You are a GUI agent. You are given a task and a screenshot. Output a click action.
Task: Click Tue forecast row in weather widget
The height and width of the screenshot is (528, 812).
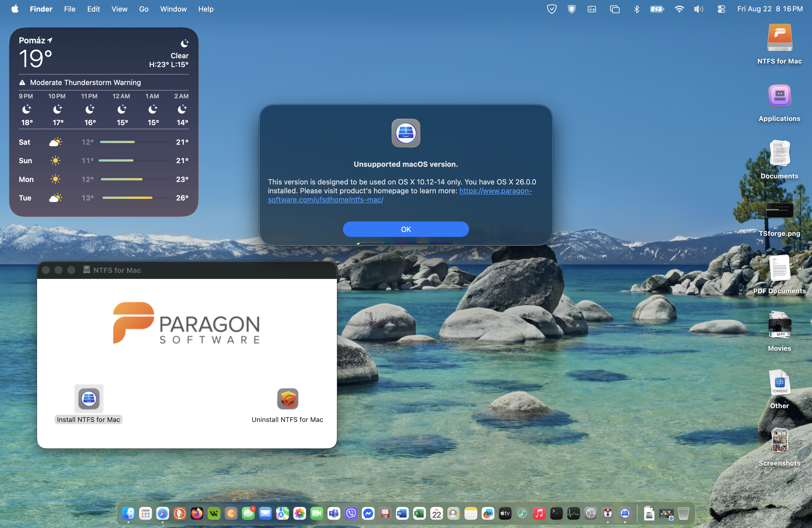tap(103, 198)
